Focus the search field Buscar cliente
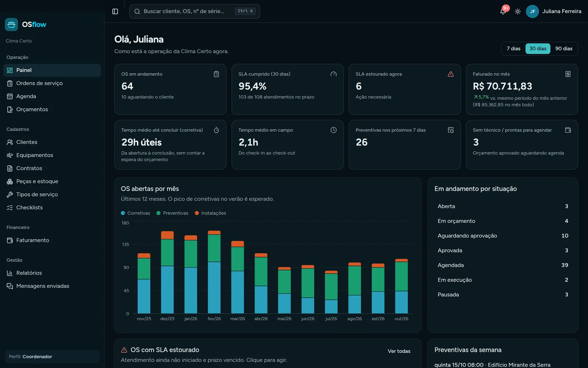Screen dimensions: 588x368 [x=194, y=11]
